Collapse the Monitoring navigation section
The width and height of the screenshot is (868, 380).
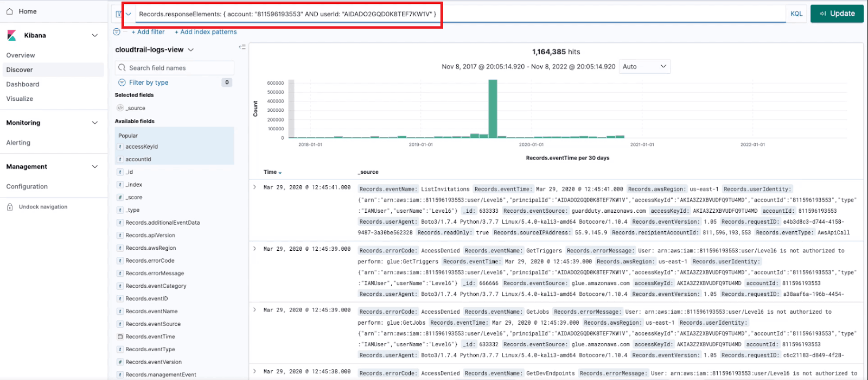point(95,123)
